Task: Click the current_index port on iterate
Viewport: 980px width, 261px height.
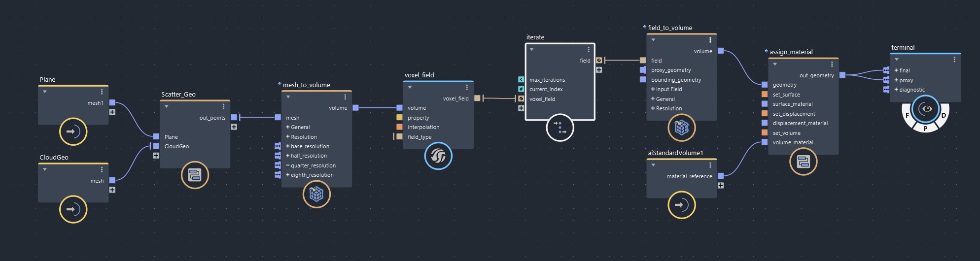Action: [x=521, y=89]
